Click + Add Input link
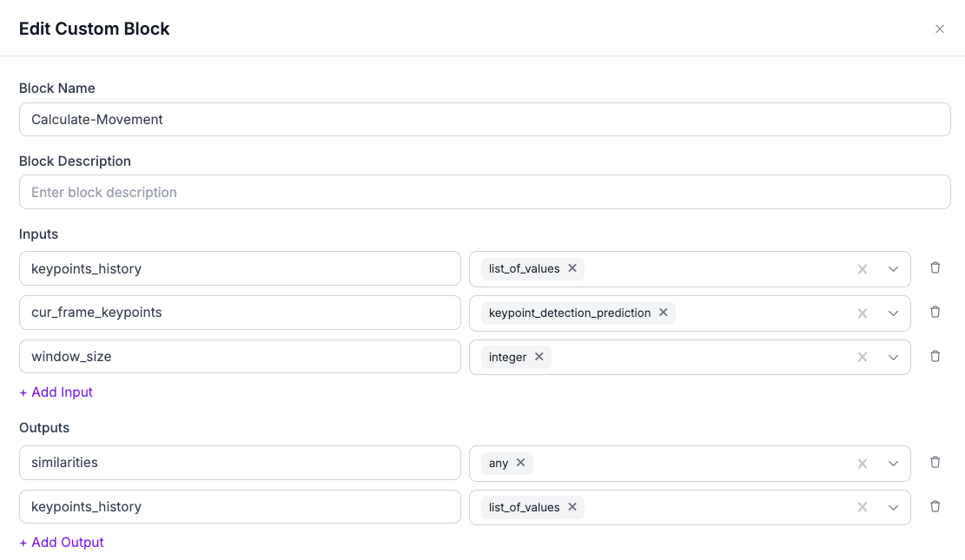965x560 pixels. pyautogui.click(x=56, y=392)
